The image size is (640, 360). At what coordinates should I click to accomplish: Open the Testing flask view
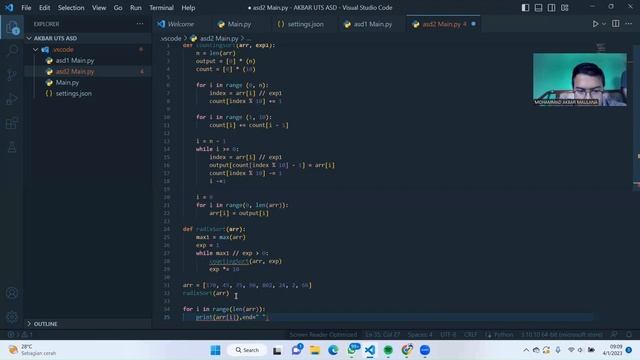(12, 147)
